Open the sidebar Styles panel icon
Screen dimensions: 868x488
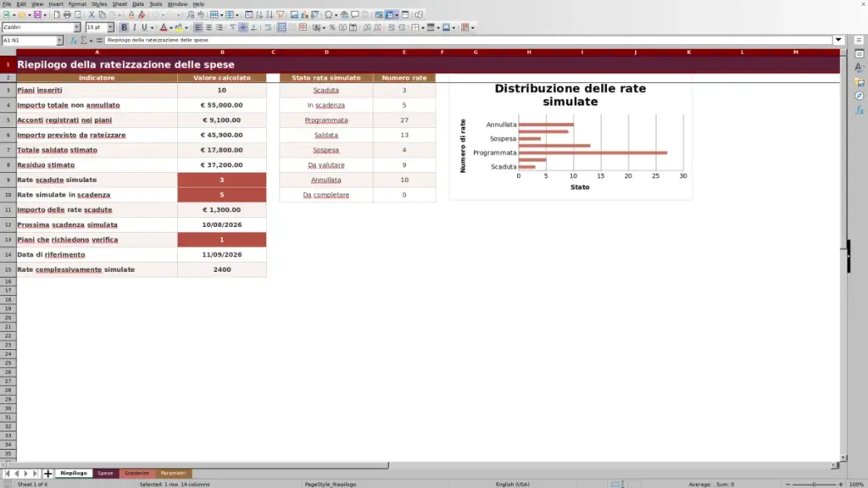pyautogui.click(x=860, y=68)
